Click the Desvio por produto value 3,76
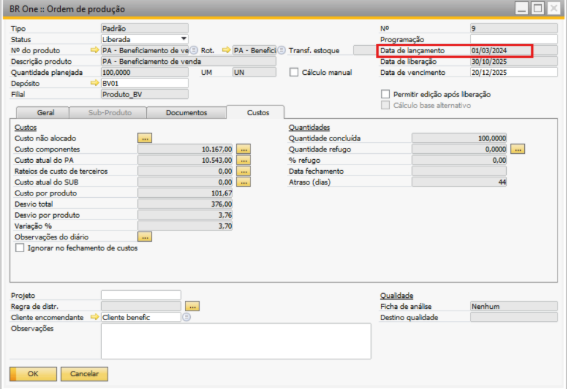Screen dimensions: 567x390 click(x=185, y=215)
